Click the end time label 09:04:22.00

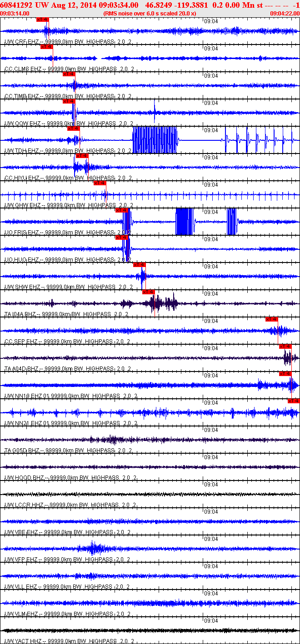pyautogui.click(x=285, y=13)
